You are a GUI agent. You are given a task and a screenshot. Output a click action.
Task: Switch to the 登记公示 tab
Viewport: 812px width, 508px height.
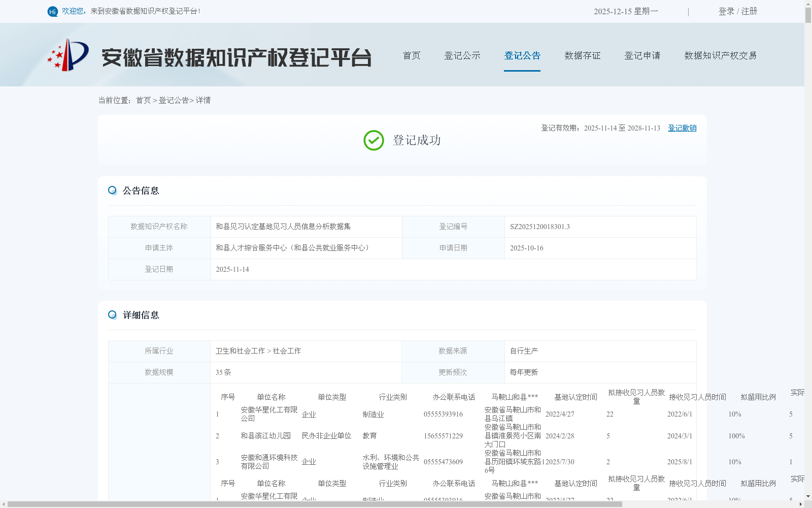point(462,56)
